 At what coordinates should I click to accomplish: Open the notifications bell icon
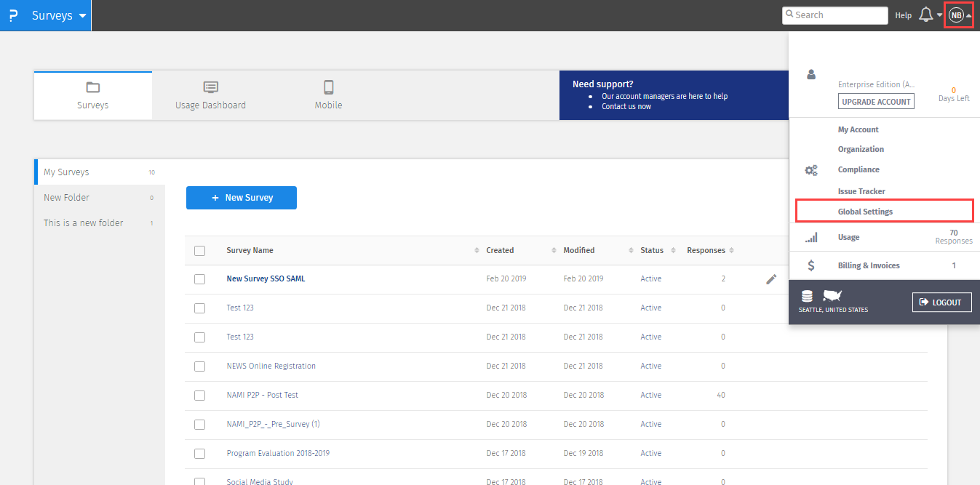[926, 15]
